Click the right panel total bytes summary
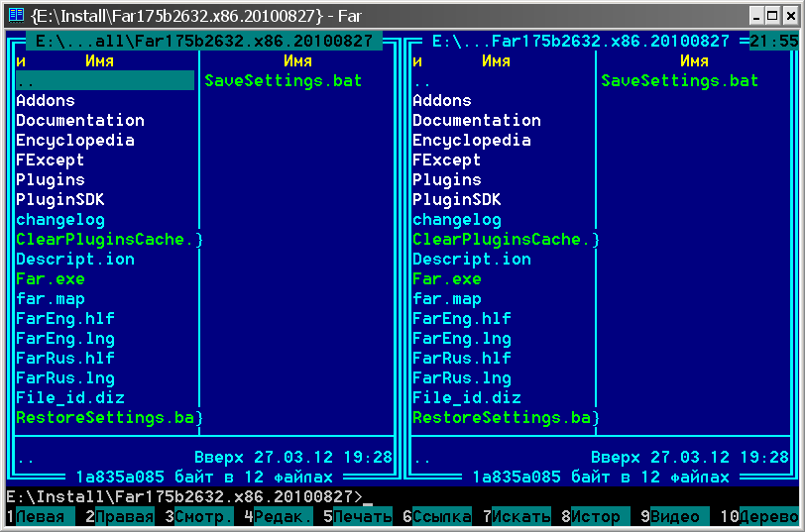The width and height of the screenshot is (805, 532). (x=601, y=478)
